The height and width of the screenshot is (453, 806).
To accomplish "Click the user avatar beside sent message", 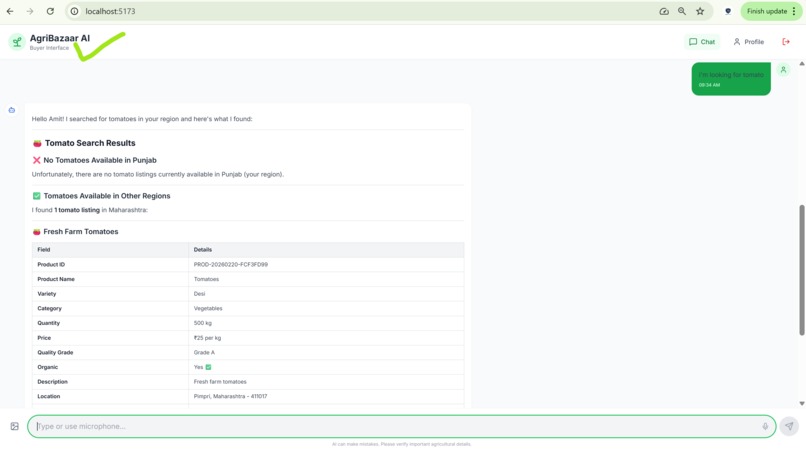I will [783, 69].
